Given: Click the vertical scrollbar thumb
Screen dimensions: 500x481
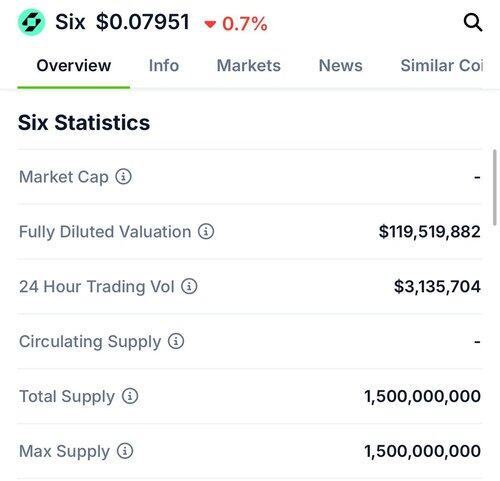Looking at the screenshot, I should (495, 188).
